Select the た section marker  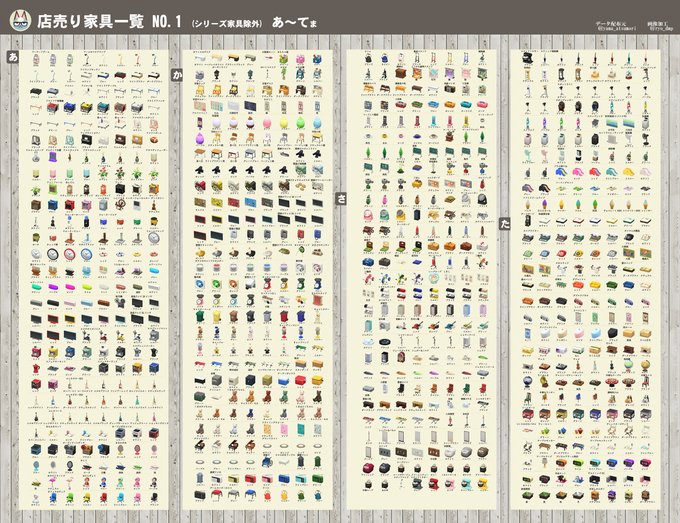click(x=505, y=223)
